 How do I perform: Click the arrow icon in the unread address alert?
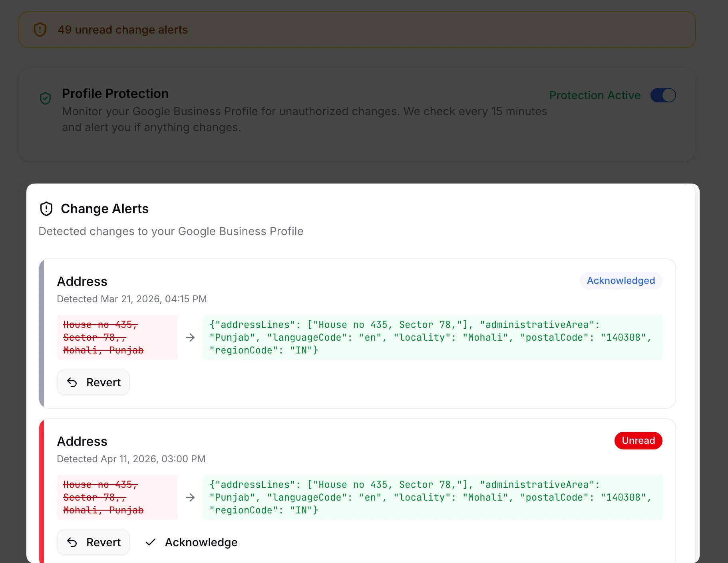190,497
